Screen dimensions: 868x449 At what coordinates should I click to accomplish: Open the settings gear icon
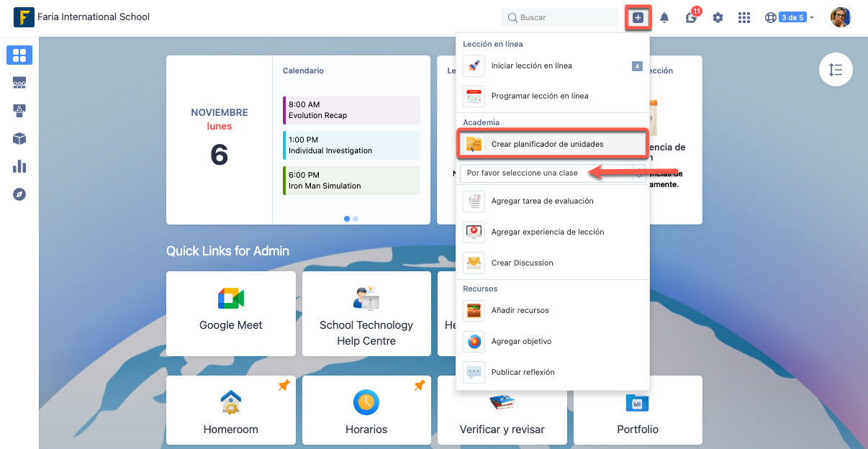click(x=718, y=18)
